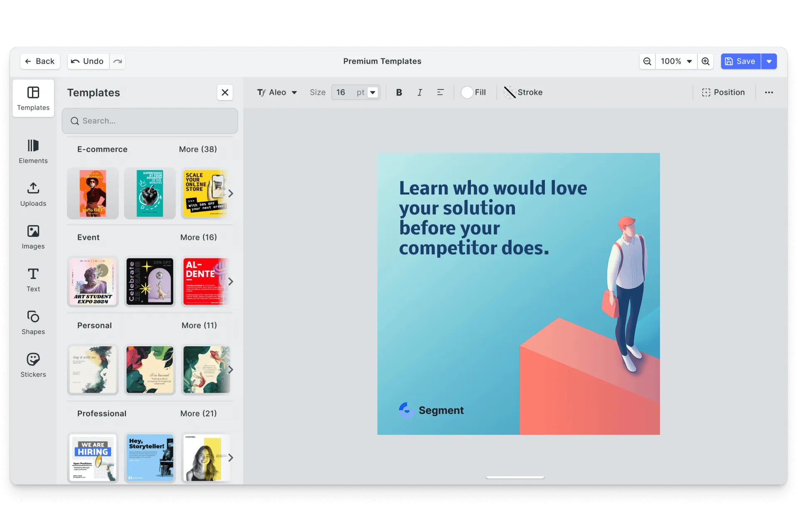Advance the Professional row with chevron
This screenshot has height=532, width=798.
230,458
